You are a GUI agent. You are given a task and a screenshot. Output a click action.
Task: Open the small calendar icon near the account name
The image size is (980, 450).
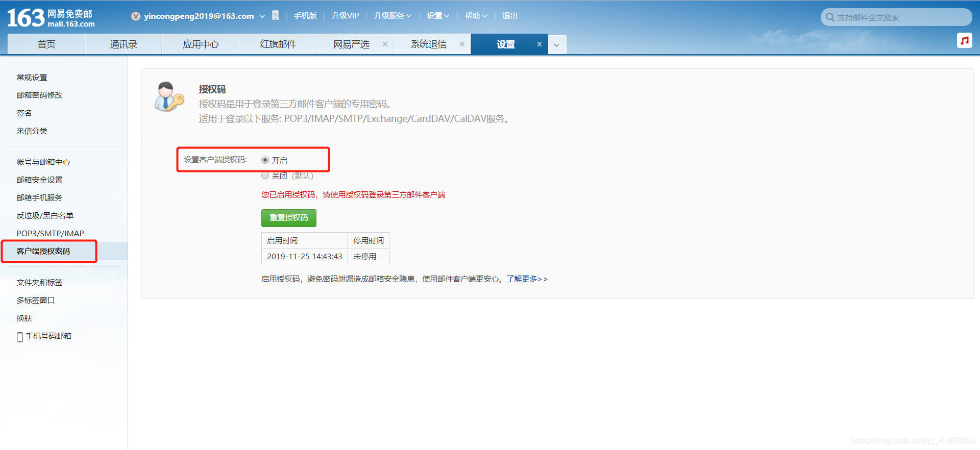[x=276, y=15]
